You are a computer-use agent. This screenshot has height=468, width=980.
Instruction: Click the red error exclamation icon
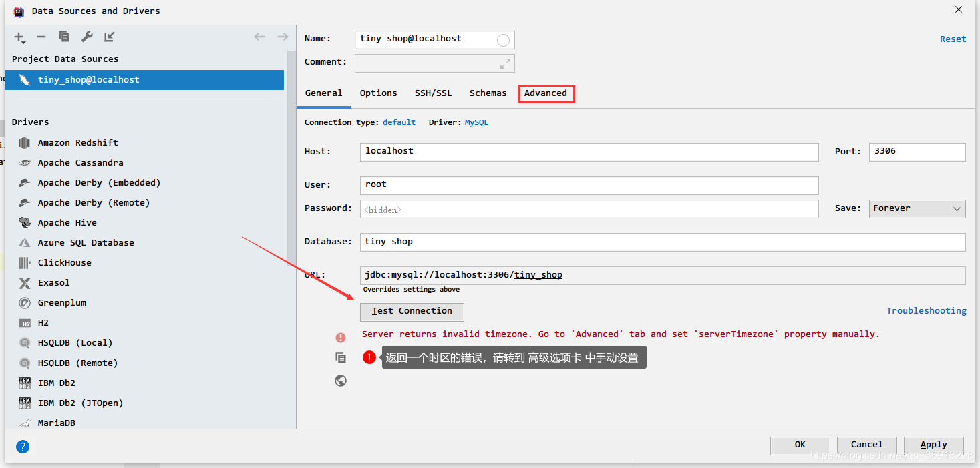[x=341, y=338]
